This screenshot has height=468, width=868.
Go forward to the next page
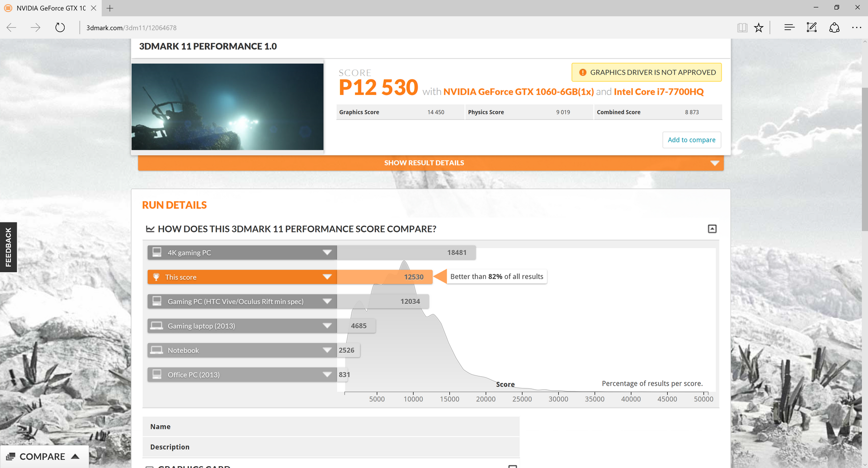tap(35, 28)
